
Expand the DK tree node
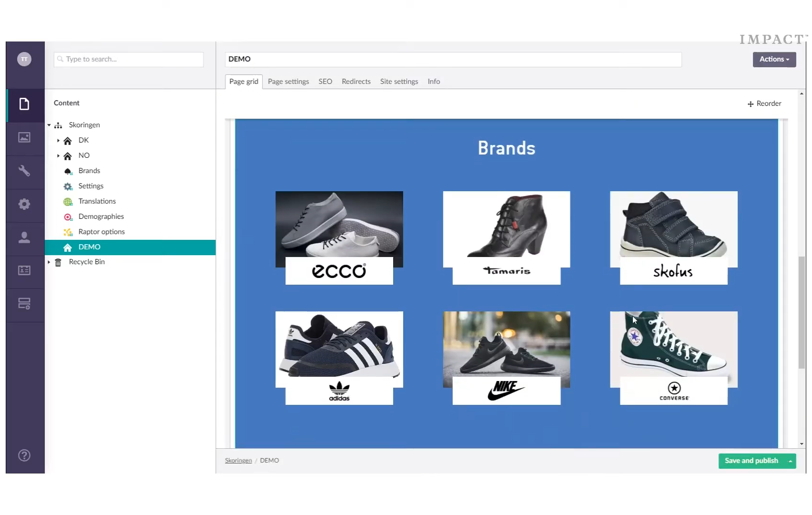[x=58, y=140]
